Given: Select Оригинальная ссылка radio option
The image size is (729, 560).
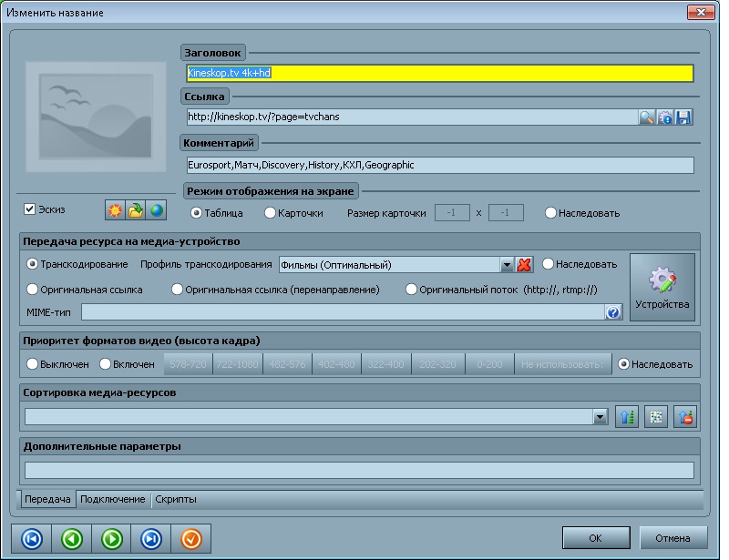Looking at the screenshot, I should [34, 290].
